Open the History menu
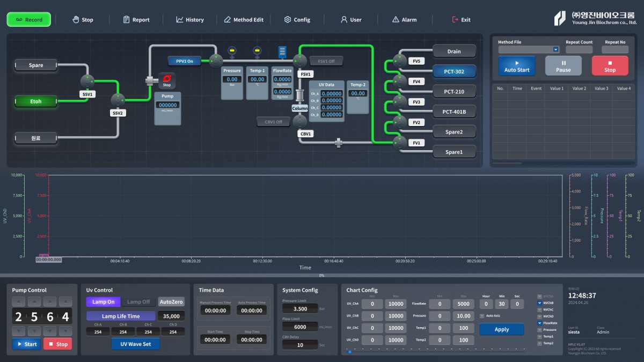The image size is (644, 362). click(190, 20)
